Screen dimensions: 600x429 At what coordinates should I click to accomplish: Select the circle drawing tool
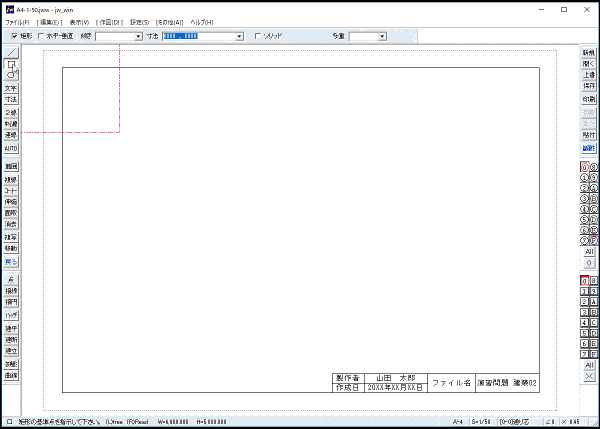point(11,75)
